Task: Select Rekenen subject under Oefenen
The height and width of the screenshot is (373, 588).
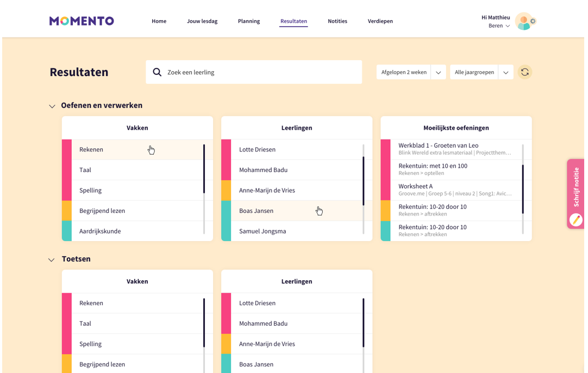Action: (91, 149)
